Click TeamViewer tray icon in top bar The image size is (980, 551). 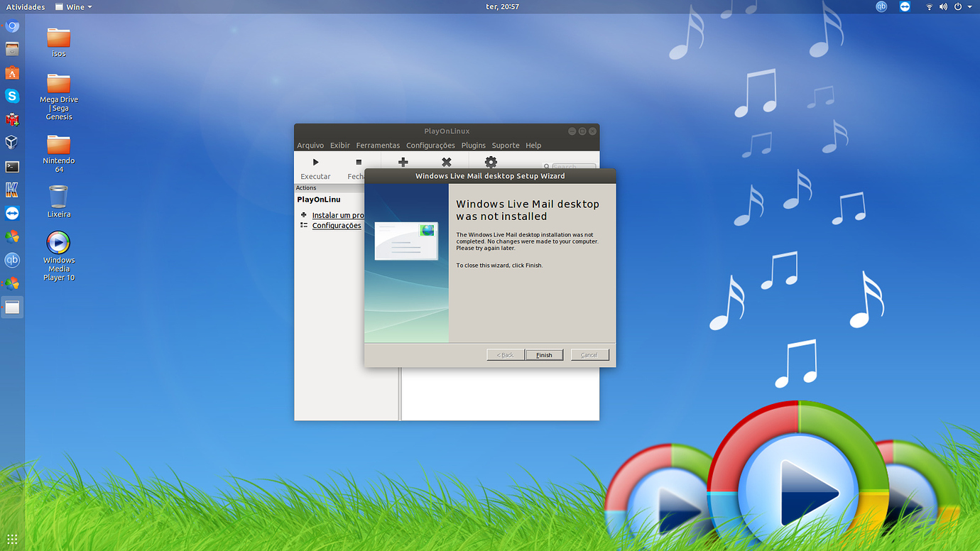[x=905, y=6]
